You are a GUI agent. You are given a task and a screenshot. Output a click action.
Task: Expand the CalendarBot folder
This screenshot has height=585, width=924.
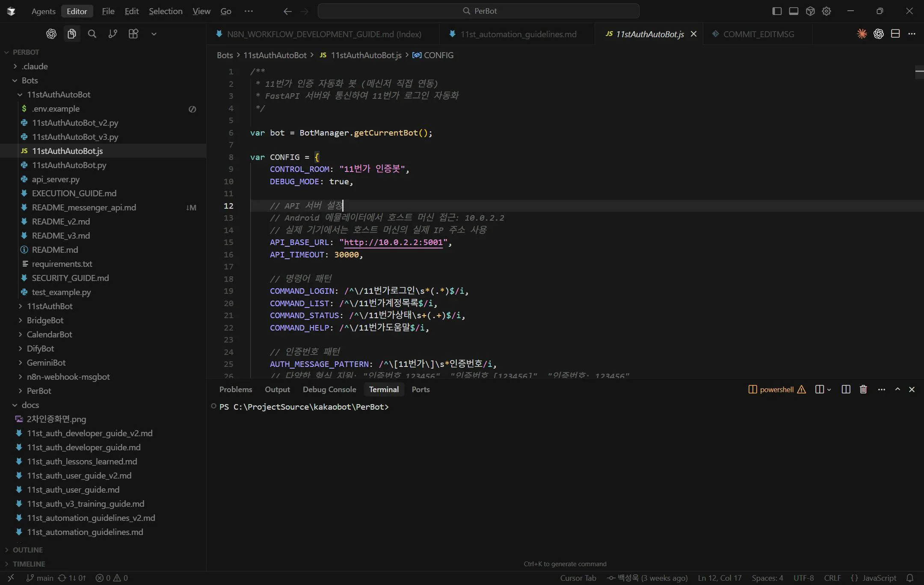point(49,334)
